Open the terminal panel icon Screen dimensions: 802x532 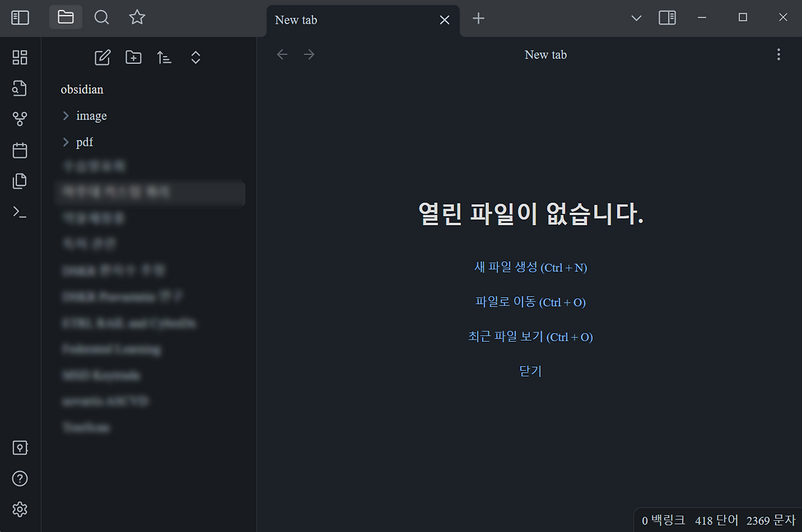tap(19, 212)
